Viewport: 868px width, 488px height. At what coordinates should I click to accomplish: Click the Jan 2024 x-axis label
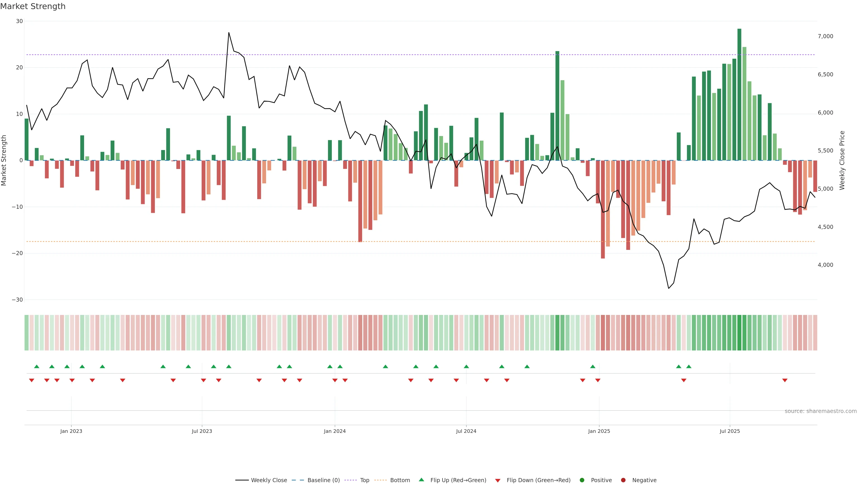point(335,431)
